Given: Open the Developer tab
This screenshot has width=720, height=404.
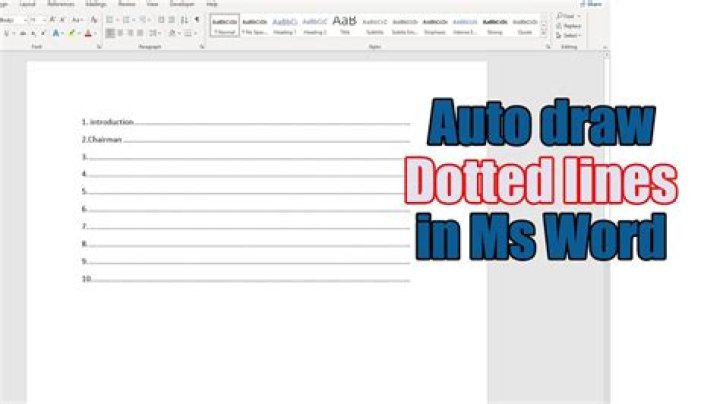Looking at the screenshot, I should click(x=182, y=4).
